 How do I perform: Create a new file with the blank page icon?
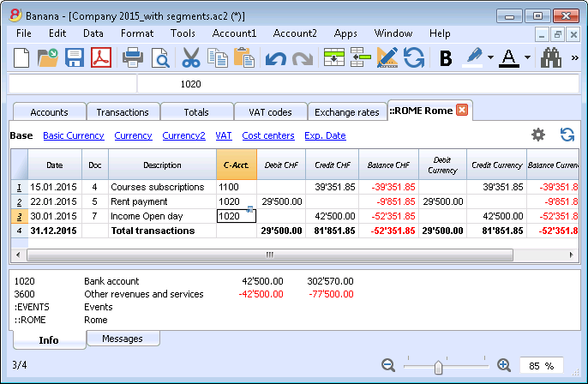click(x=21, y=58)
